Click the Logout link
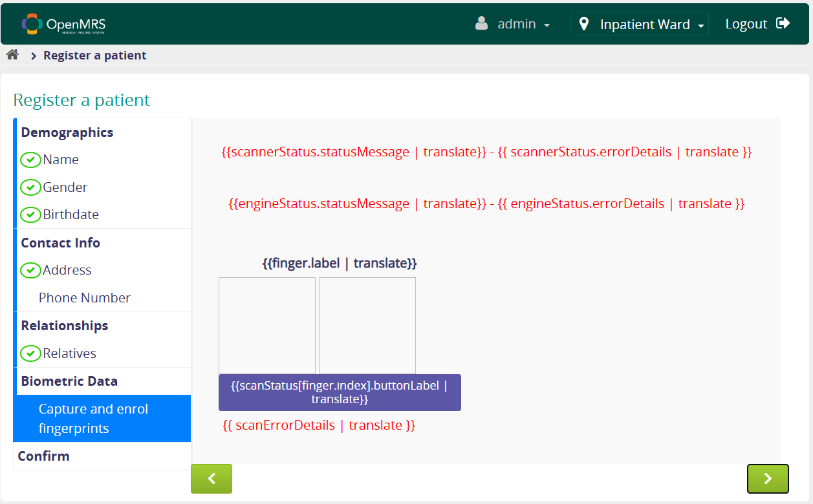The width and height of the screenshot is (813, 504). pos(746,24)
